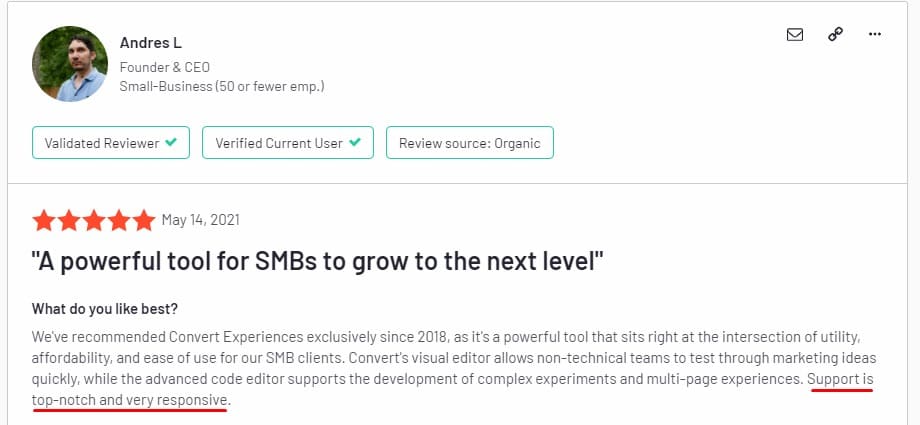The height and width of the screenshot is (425, 920).
Task: Click the Verified Current User badge
Action: coord(288,143)
